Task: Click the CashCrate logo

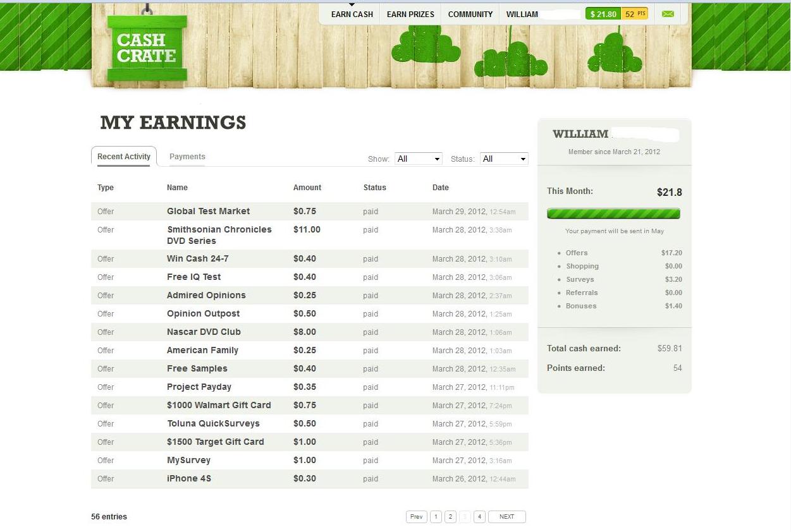Action: coord(146,47)
